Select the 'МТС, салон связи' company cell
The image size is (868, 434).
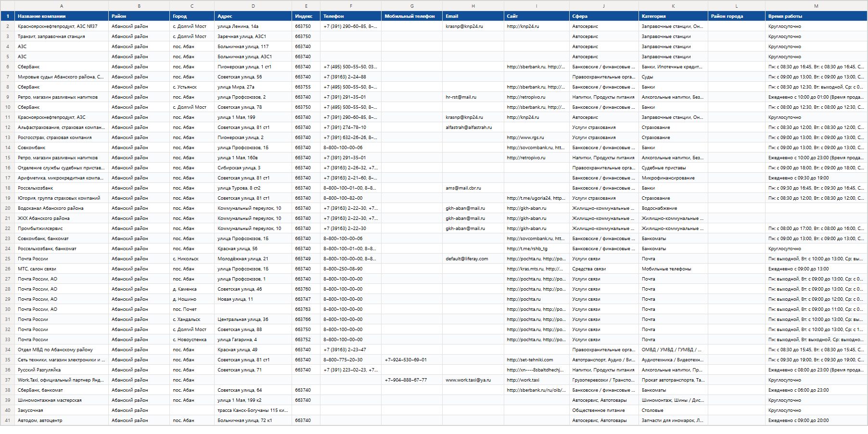62,269
